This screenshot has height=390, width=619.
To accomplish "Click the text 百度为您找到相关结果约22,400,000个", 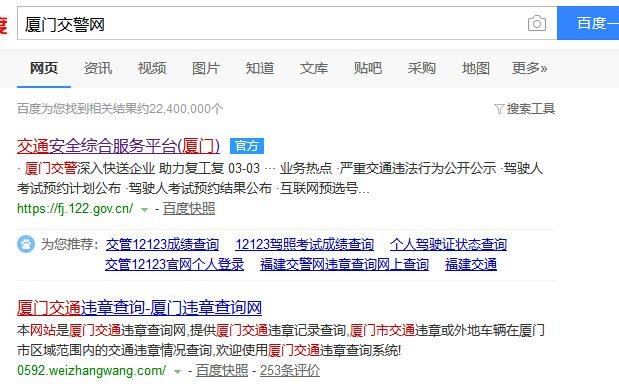I will pos(120,109).
